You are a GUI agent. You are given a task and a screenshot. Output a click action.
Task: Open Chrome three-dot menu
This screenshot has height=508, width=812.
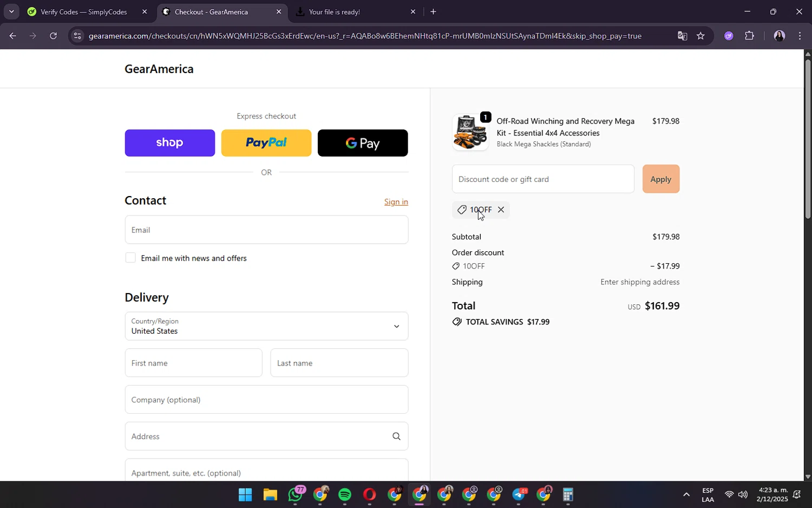tap(800, 36)
